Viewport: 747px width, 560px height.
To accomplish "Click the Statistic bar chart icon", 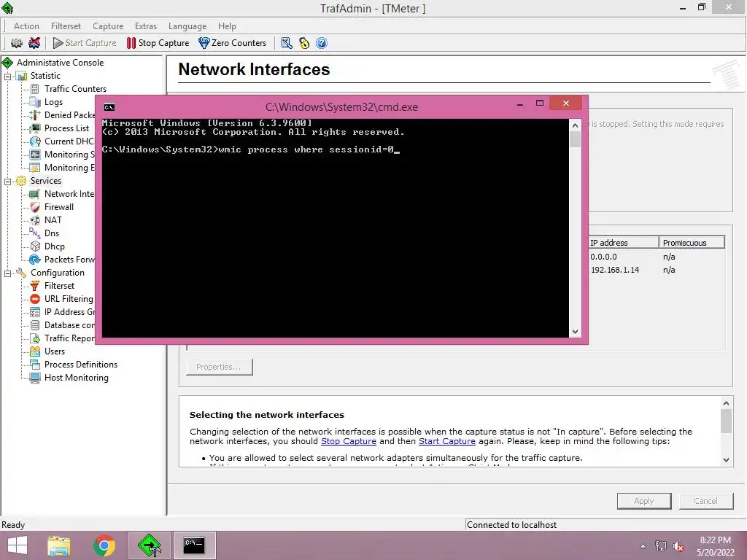I will 21,76.
